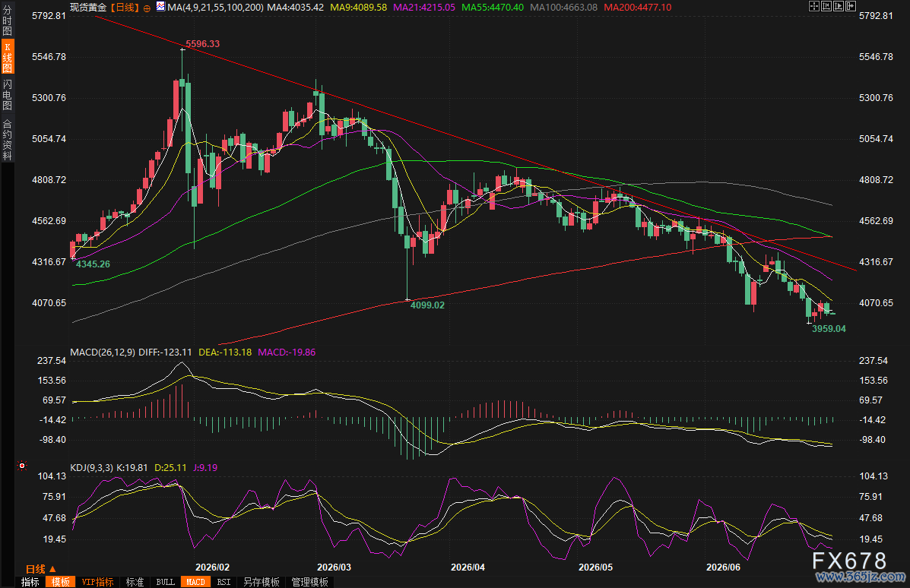This screenshot has width=910, height=588.
Task: Click the MACD(26,12,9) indicator label
Action: click(x=103, y=352)
